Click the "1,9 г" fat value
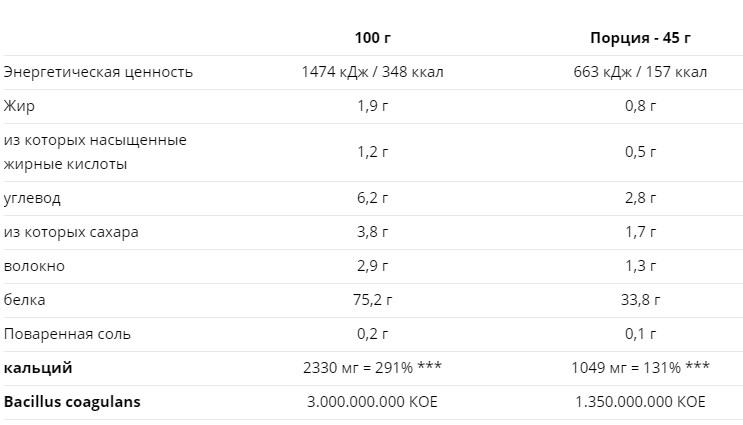The image size is (743, 425). tap(372, 106)
